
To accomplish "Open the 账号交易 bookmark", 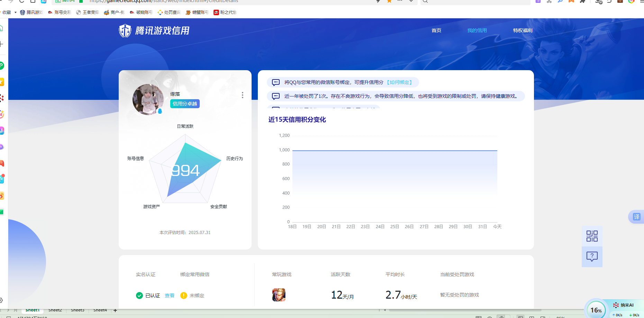I will (60, 12).
